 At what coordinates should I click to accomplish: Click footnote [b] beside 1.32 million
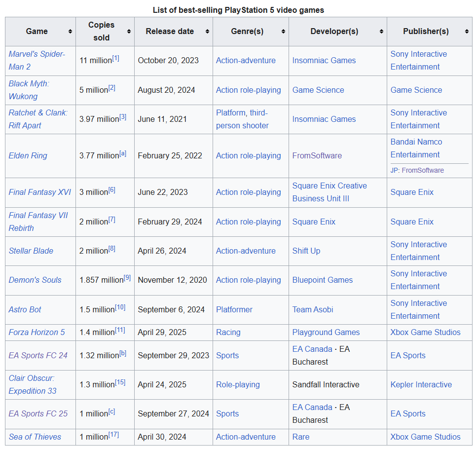click(123, 353)
